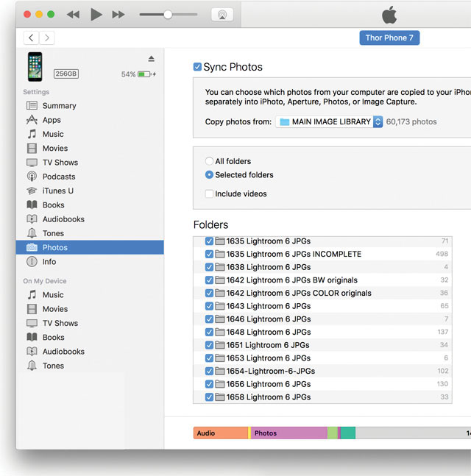Click the Movies film icon under Settings
This screenshot has height=476, width=471.
(x=32, y=148)
